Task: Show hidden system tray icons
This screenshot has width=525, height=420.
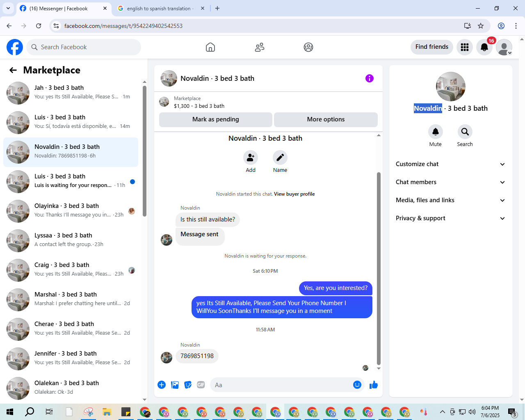Action: pos(442,412)
